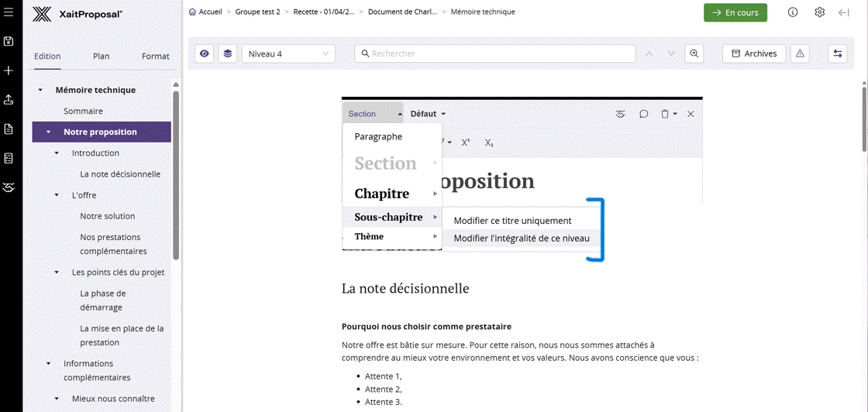Focus the Rechercher search field
Viewport: 868px width, 412px height.
point(495,53)
